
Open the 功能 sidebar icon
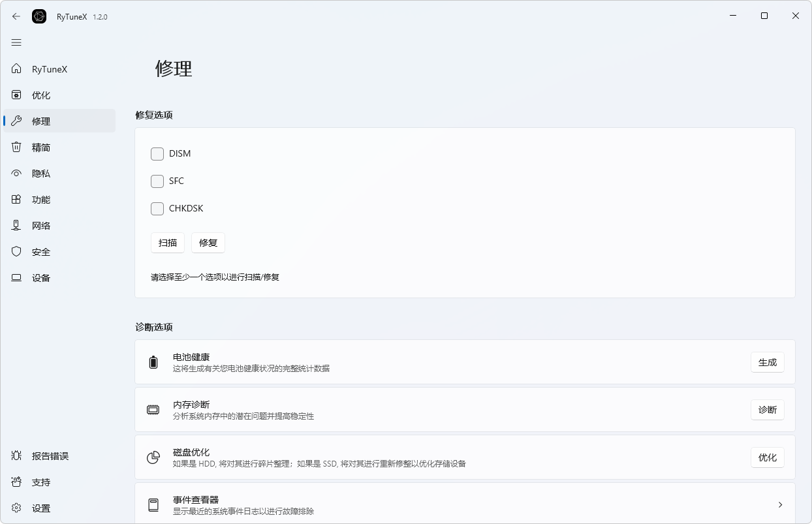[x=16, y=199]
